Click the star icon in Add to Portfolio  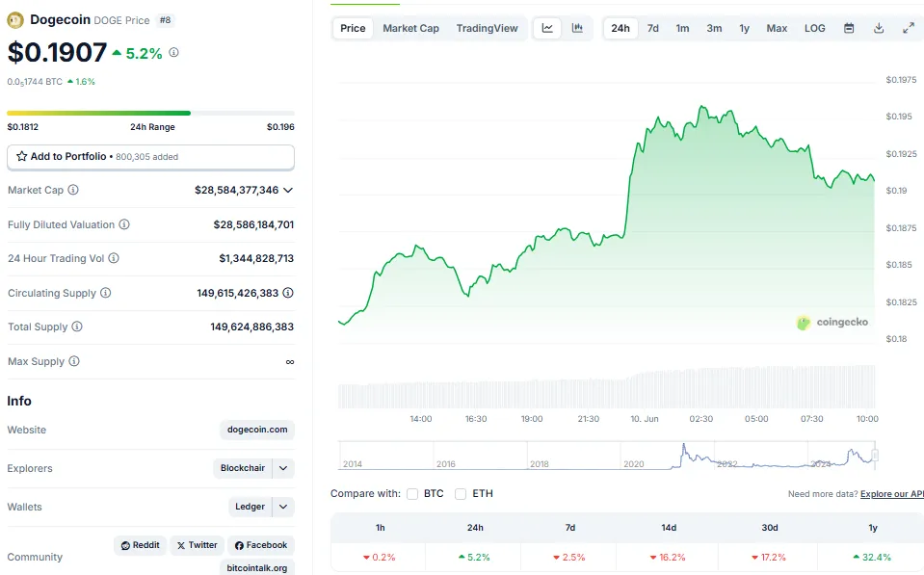22,156
